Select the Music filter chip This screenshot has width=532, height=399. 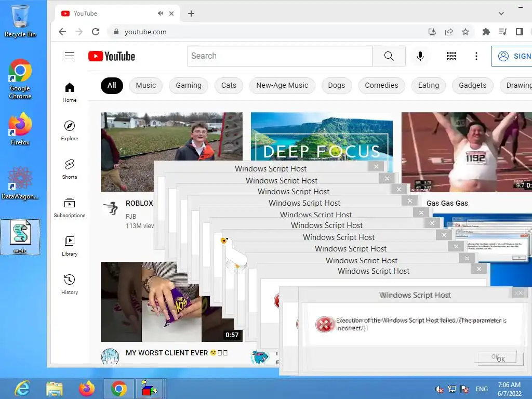click(x=146, y=86)
